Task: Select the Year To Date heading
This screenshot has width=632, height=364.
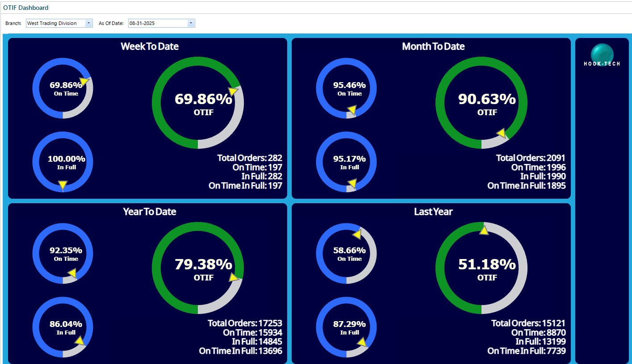Action: click(150, 212)
